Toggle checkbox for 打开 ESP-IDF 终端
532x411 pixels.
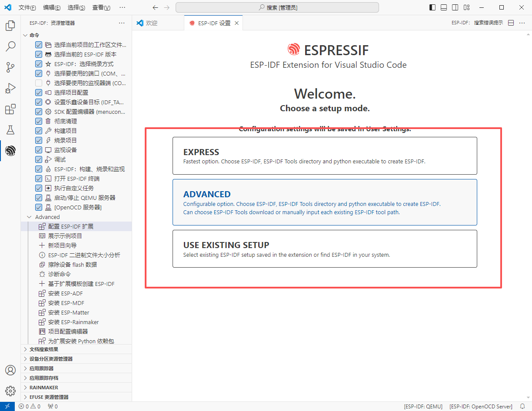pyautogui.click(x=39, y=179)
